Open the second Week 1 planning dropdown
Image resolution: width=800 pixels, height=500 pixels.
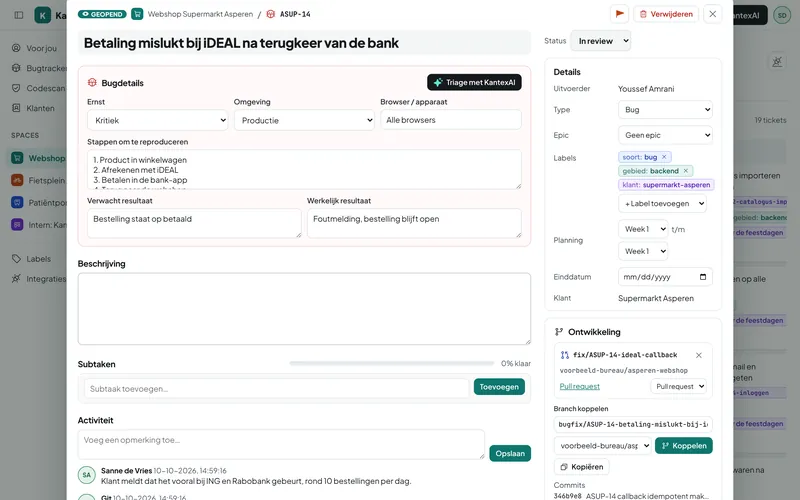click(x=642, y=251)
